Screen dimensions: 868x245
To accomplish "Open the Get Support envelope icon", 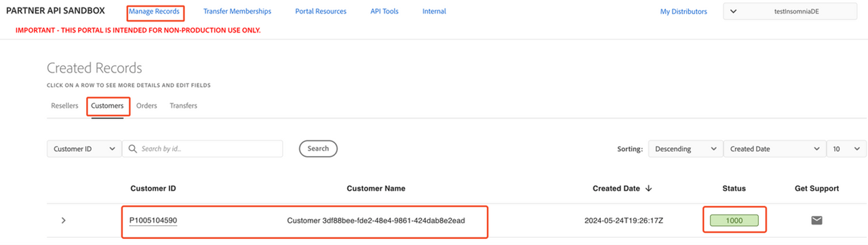I will (x=816, y=220).
